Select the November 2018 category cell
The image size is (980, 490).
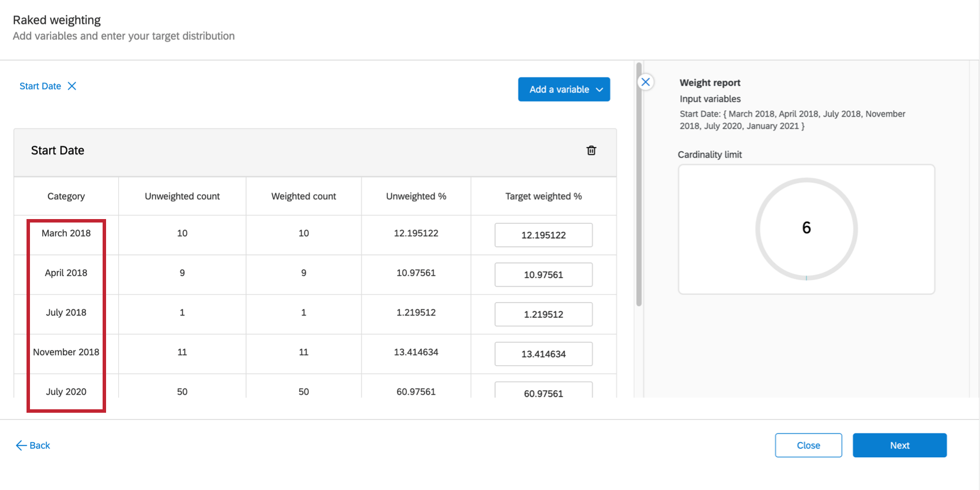(x=66, y=352)
